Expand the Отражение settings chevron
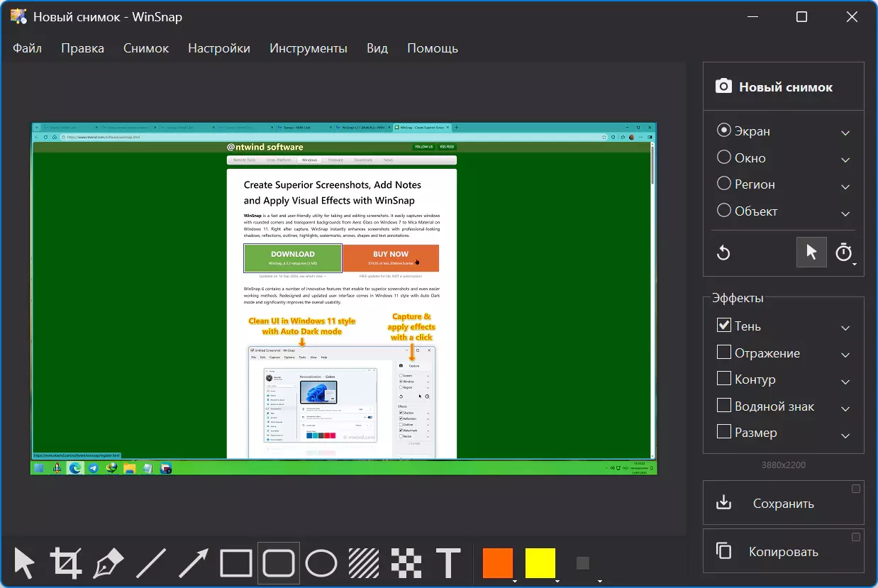Screen dimensions: 878x588 click(x=845, y=355)
